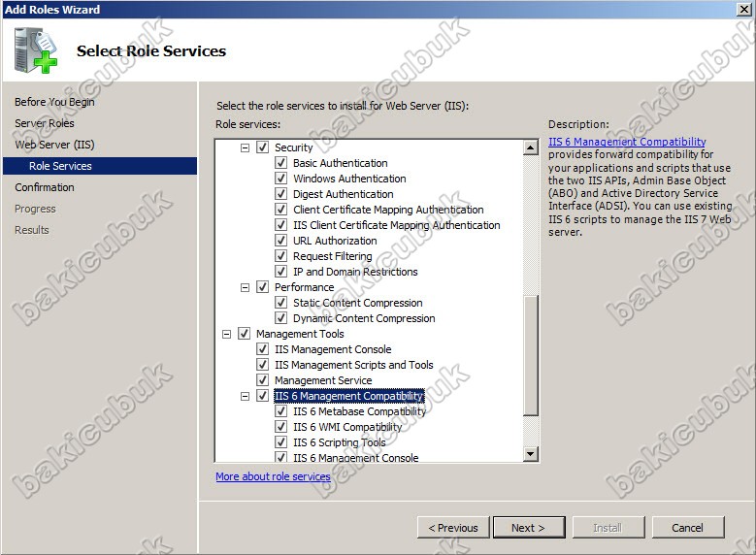Toggle Client Certificate Mapping Authentication checkbox
756x555 pixels.
coord(280,210)
